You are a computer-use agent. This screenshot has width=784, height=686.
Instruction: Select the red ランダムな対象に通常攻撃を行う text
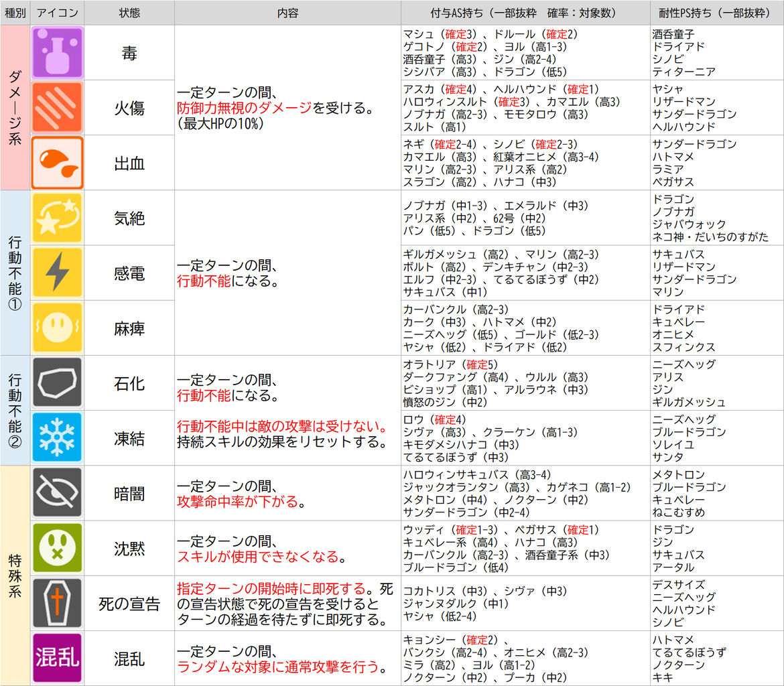[278, 667]
